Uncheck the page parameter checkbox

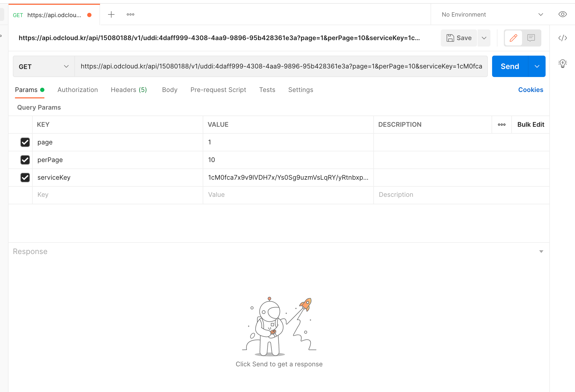click(x=25, y=142)
